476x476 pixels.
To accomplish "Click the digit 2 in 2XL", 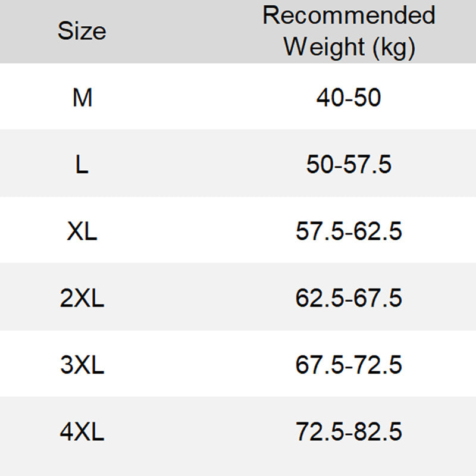I will (66, 298).
